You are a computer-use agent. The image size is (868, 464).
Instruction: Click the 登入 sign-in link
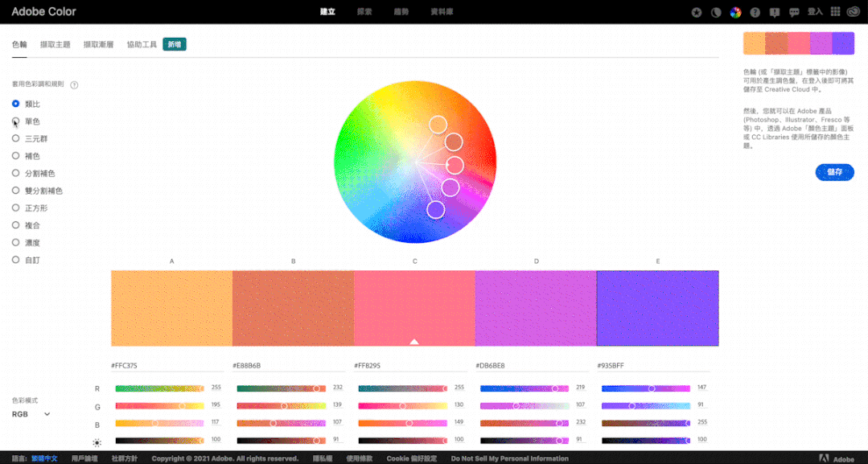pyautogui.click(x=815, y=12)
